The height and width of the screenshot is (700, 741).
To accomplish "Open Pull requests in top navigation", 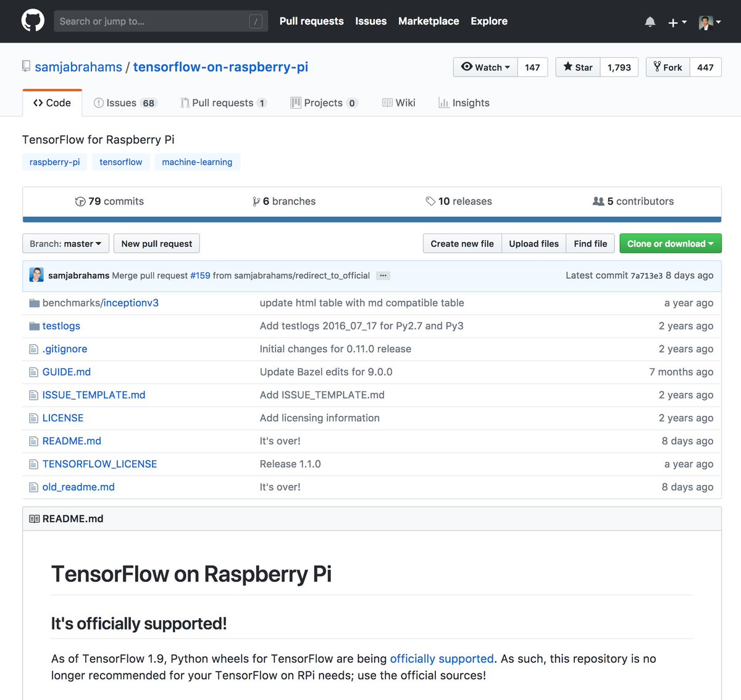I will pyautogui.click(x=311, y=21).
